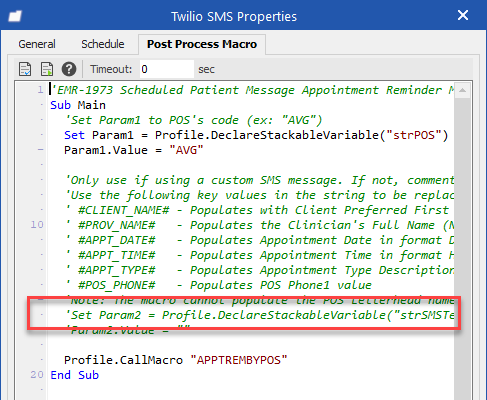Switch to the General tab
This screenshot has height=400, width=487.
[37, 44]
